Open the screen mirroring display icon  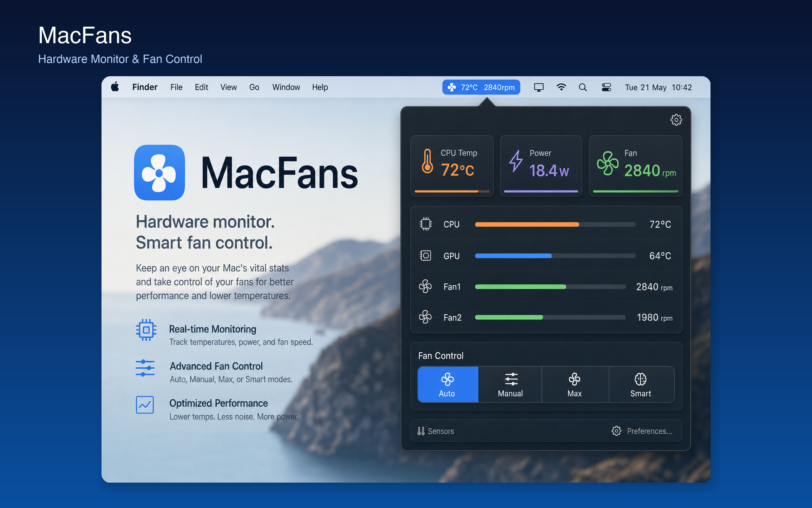(539, 87)
